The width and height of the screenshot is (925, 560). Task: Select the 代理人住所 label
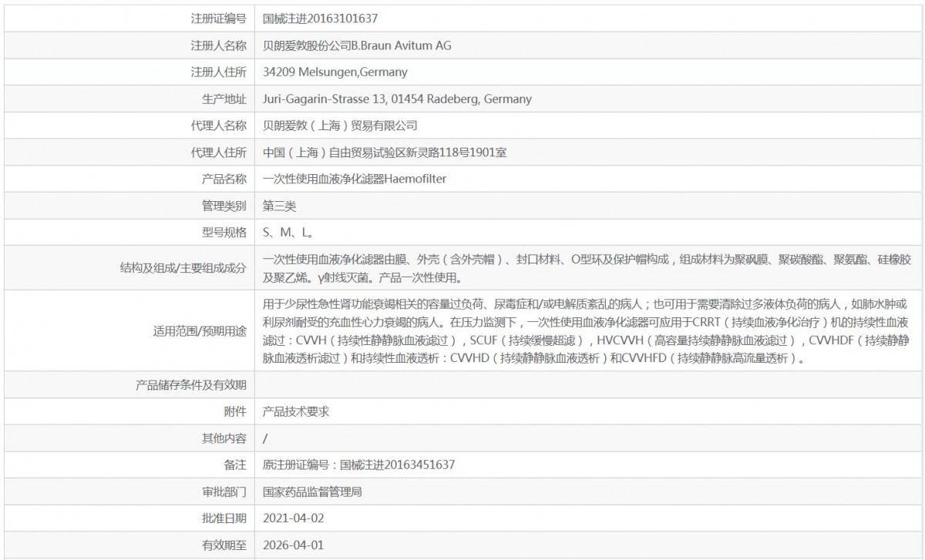[x=218, y=153]
